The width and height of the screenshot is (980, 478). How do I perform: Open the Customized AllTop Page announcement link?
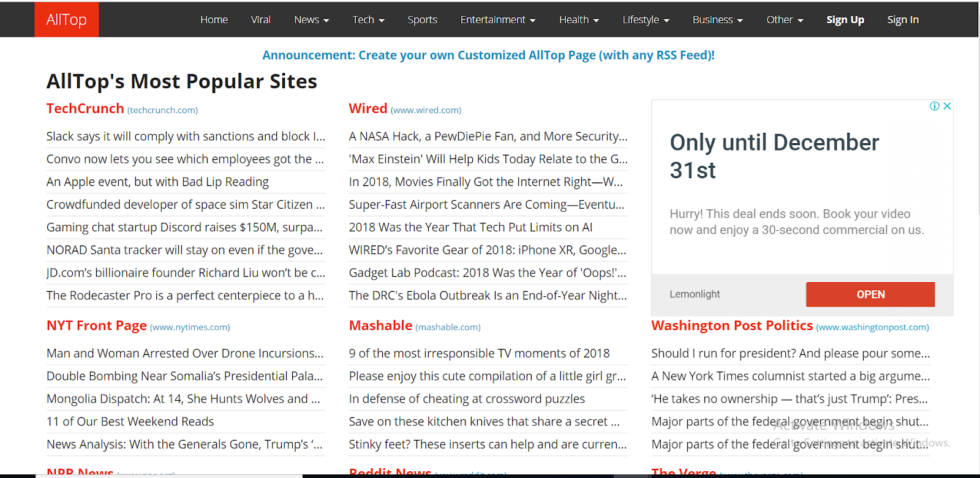tap(488, 55)
